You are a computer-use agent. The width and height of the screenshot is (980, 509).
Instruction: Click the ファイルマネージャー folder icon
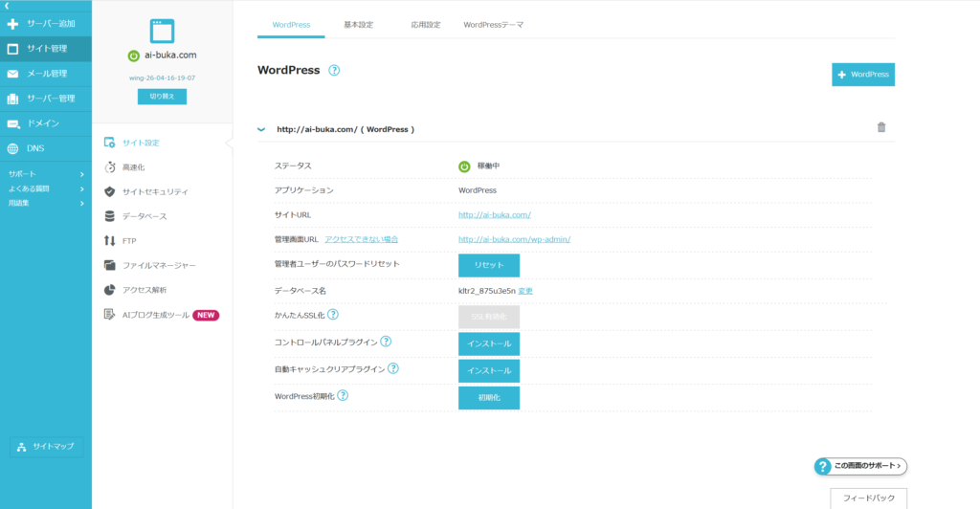click(109, 265)
